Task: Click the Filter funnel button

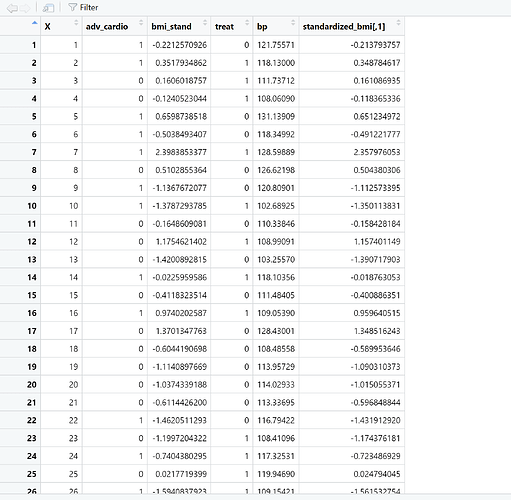Action: click(x=83, y=7)
